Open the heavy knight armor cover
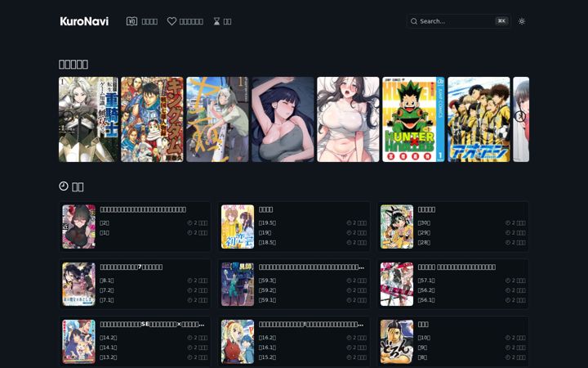This screenshot has height=368, width=588. coord(88,119)
